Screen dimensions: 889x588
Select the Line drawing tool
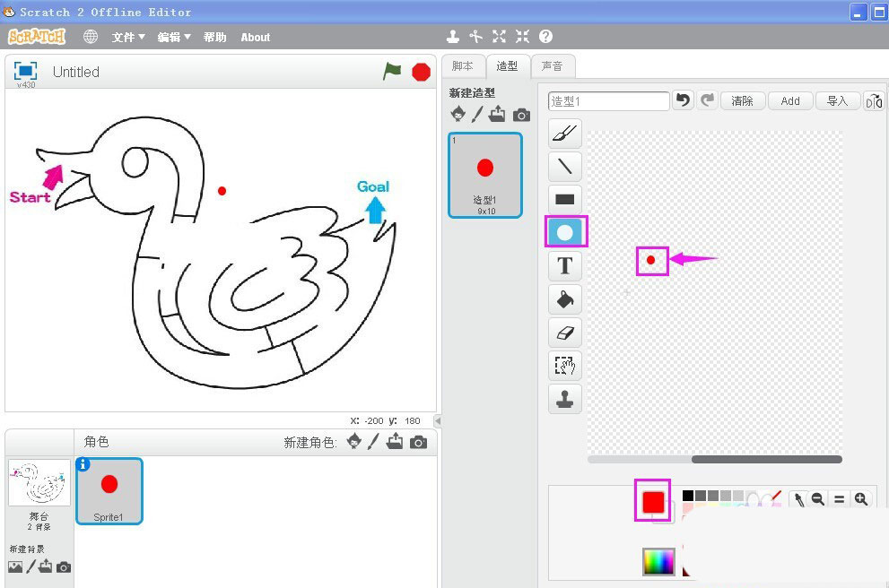point(564,167)
